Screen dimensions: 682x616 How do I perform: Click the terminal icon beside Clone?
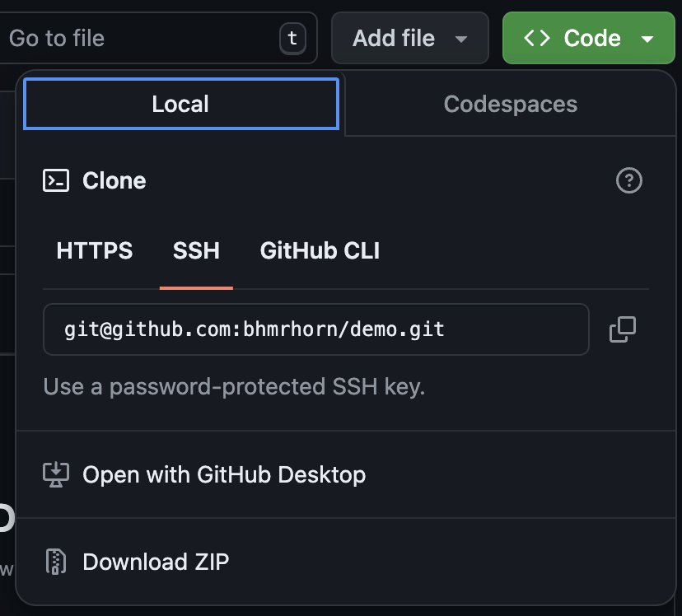[56, 180]
